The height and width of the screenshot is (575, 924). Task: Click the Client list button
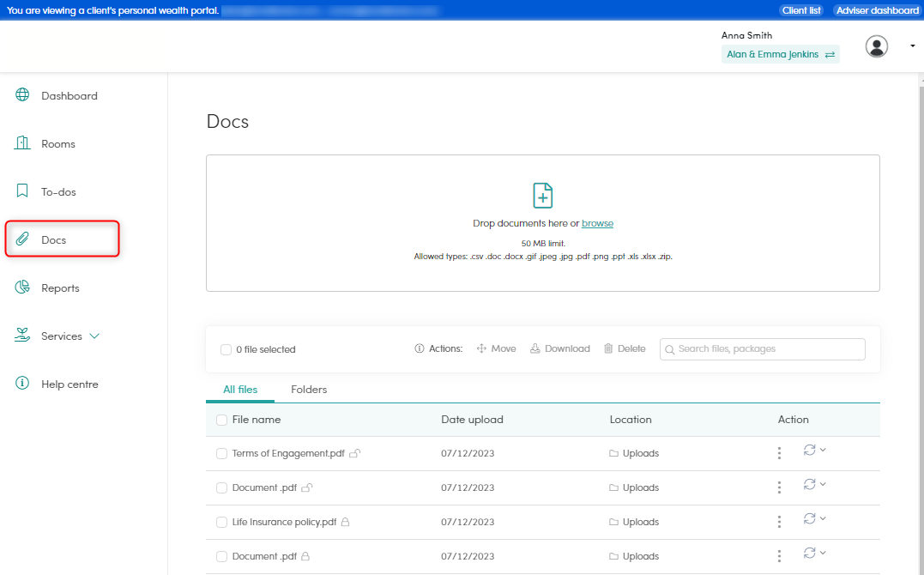coord(801,10)
